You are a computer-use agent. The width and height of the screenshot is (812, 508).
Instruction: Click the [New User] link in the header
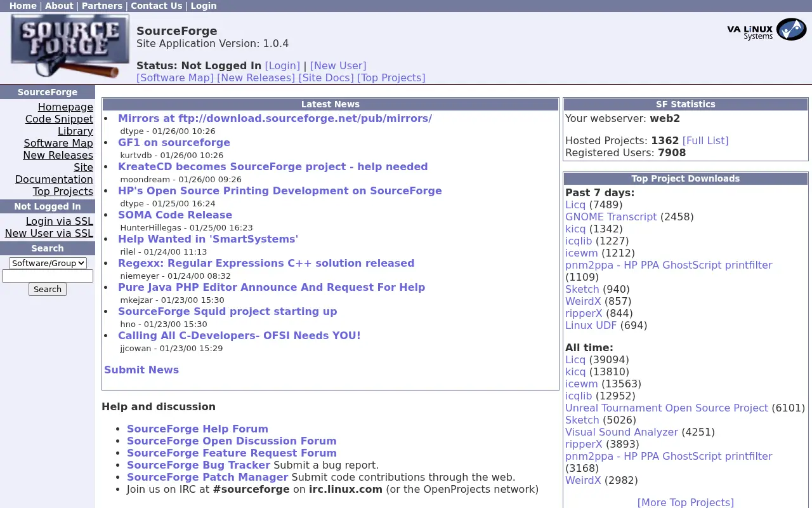click(x=338, y=65)
